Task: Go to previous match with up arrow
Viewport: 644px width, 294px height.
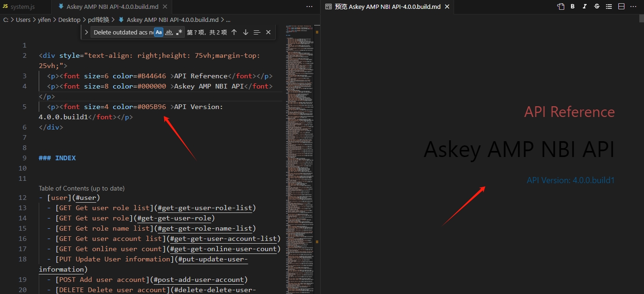Action: (x=234, y=32)
